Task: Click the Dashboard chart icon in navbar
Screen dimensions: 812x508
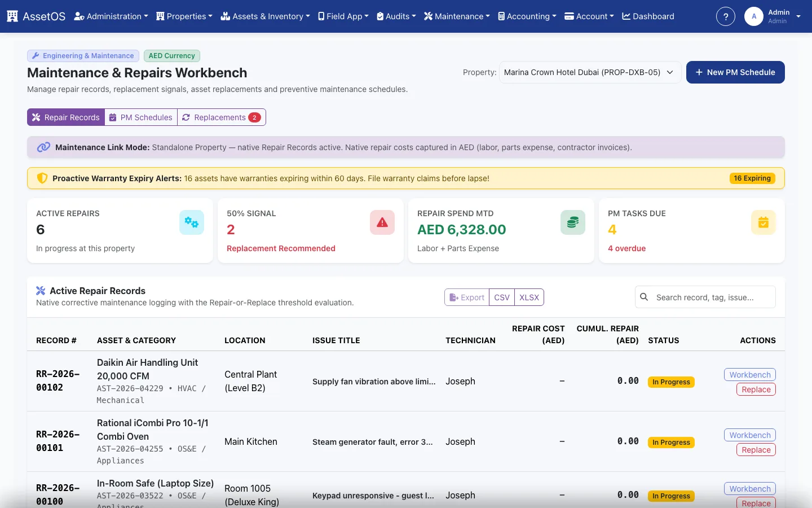Action: (626, 16)
